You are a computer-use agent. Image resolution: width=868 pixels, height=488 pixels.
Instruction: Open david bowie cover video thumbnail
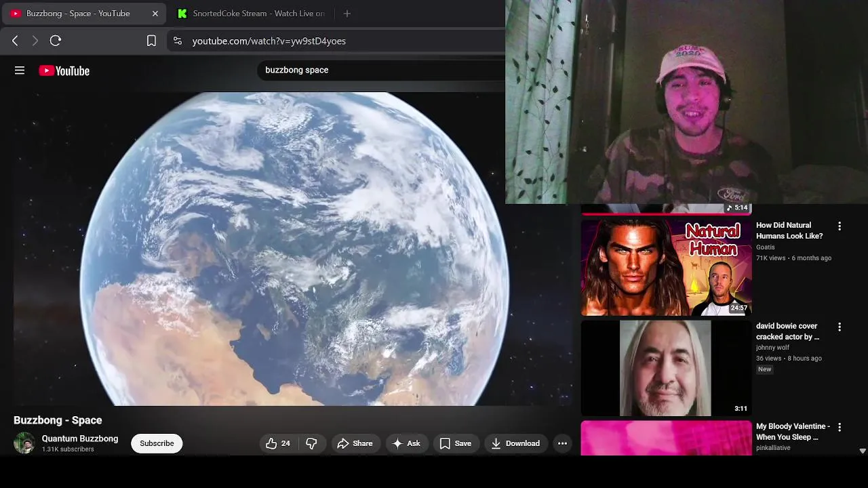point(666,368)
